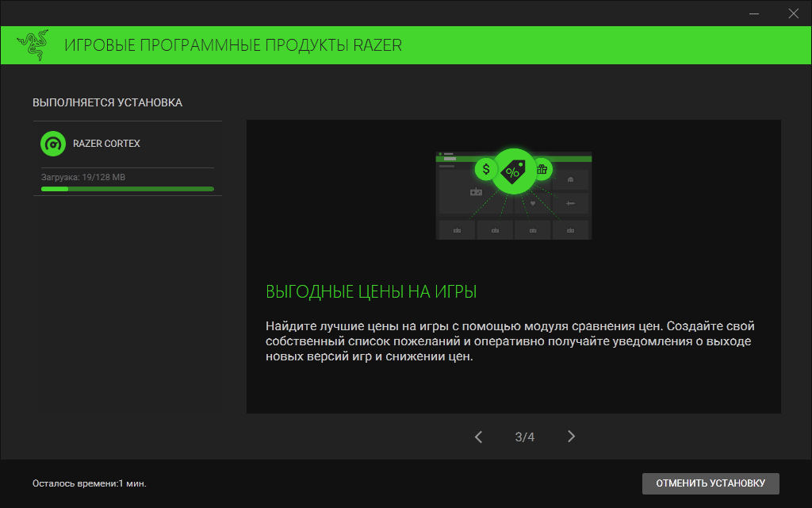Click the ИГРОВЫЕ ПРОГРАММНЫЕ ПРОДУКТЫ RAZER header title
This screenshot has height=508, width=812.
[233, 45]
